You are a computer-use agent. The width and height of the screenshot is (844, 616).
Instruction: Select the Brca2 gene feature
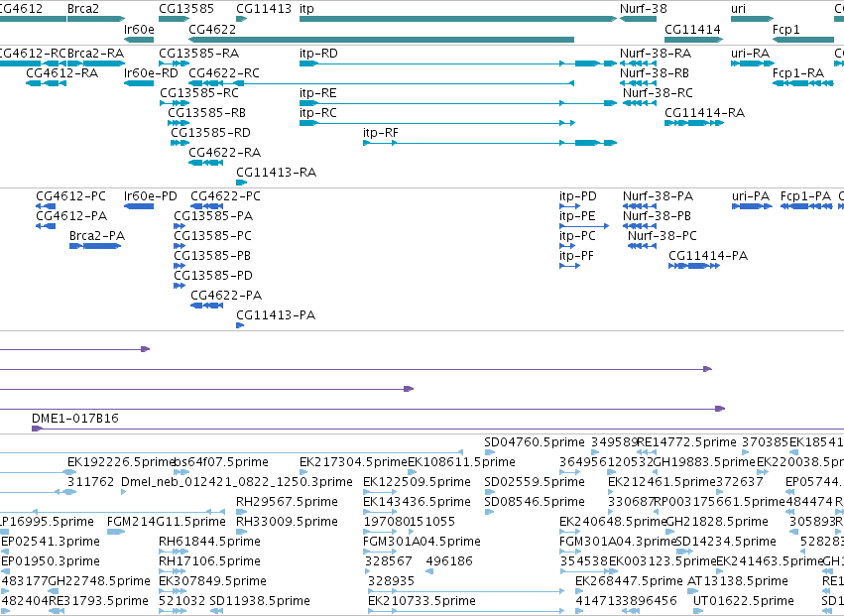pyautogui.click(x=96, y=19)
